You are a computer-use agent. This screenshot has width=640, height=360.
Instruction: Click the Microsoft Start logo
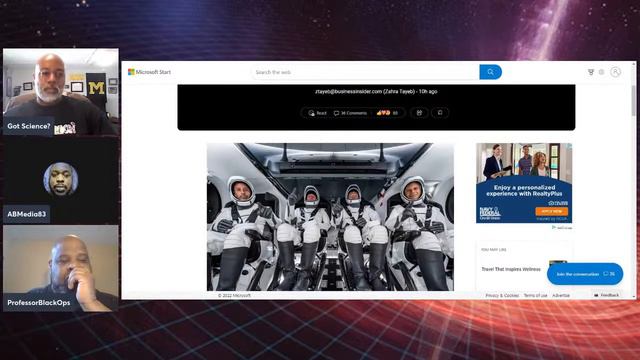tap(149, 72)
